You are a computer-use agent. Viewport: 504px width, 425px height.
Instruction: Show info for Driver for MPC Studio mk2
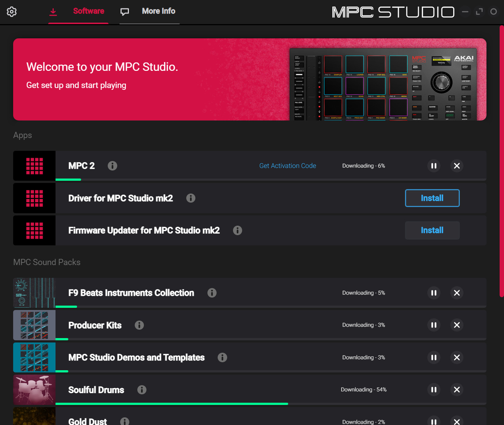pos(191,198)
